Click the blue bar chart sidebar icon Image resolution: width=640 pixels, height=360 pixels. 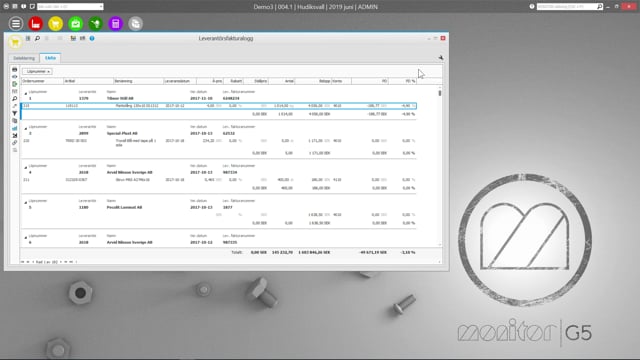pyautogui.click(x=15, y=128)
